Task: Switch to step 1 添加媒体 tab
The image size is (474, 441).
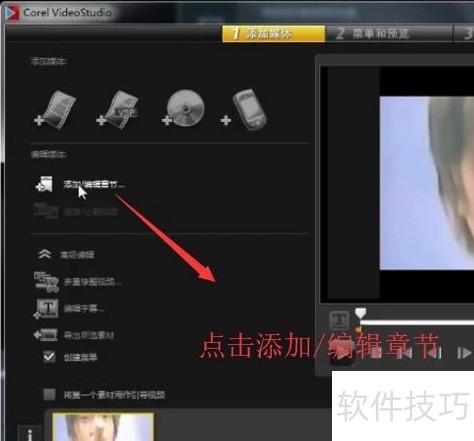Action: [274, 34]
